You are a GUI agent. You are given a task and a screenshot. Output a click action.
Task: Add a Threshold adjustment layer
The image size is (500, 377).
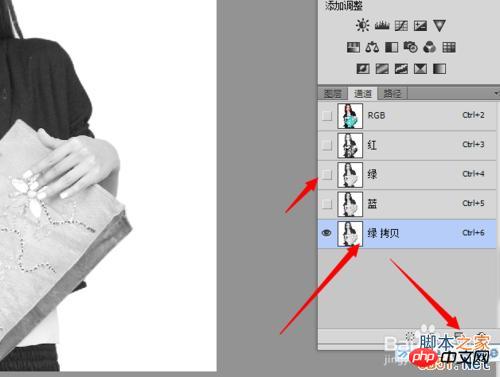pyautogui.click(x=401, y=69)
